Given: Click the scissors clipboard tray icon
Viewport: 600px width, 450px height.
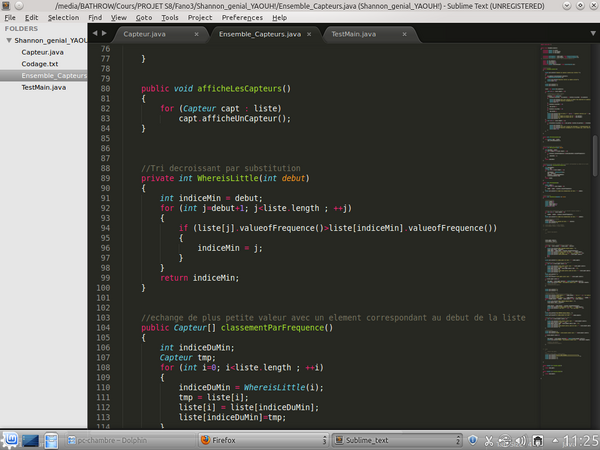Looking at the screenshot, I should click(487, 440).
